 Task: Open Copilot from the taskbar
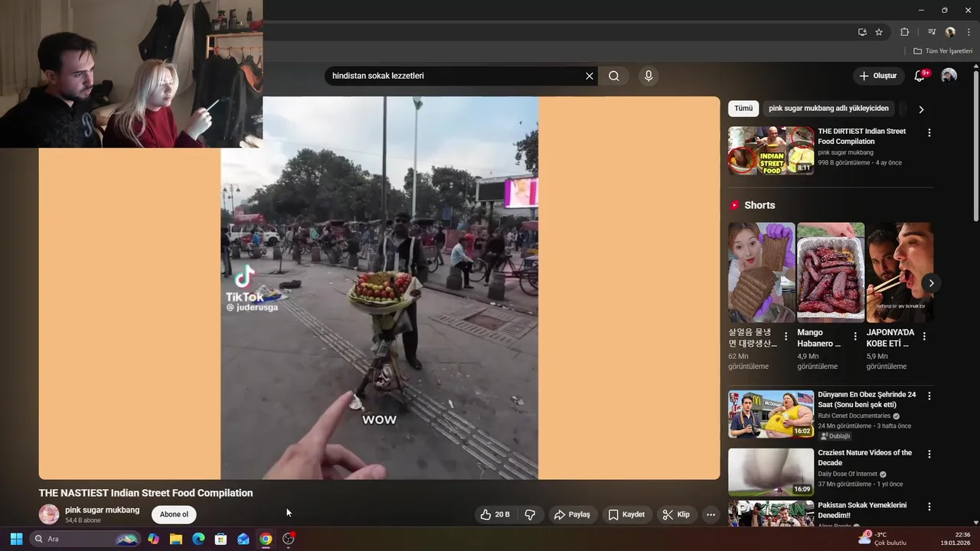[x=154, y=539]
